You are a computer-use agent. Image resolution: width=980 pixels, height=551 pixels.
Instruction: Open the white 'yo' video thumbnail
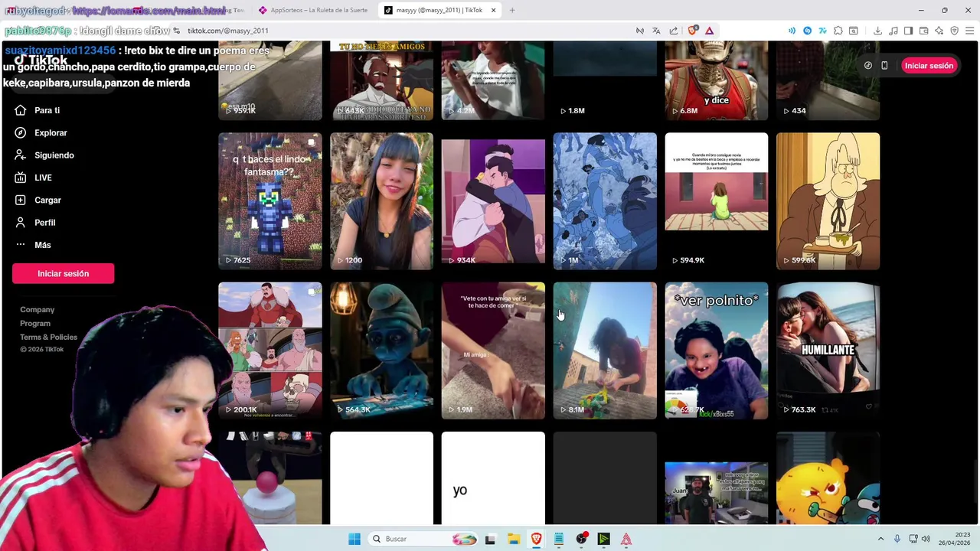pyautogui.click(x=493, y=478)
